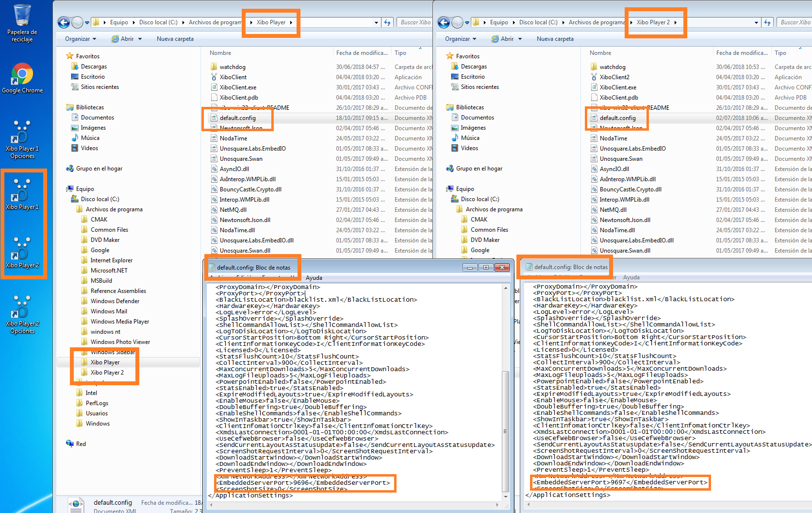The height and width of the screenshot is (513, 812).
Task: Open recent locations arrow in left window
Action: coord(87,22)
